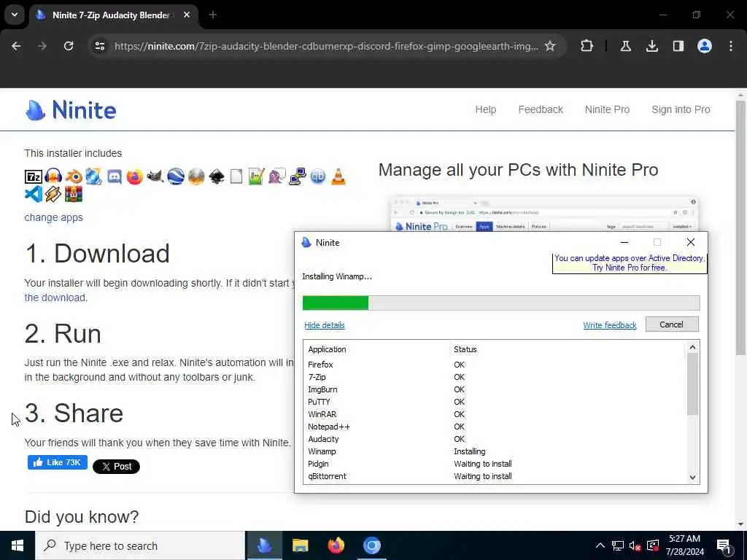
Task: Click the Visual Studio Code icon
Action: [34, 194]
